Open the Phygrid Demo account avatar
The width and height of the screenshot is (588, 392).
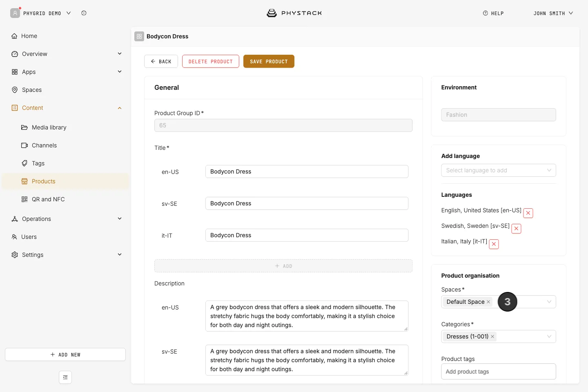point(15,13)
